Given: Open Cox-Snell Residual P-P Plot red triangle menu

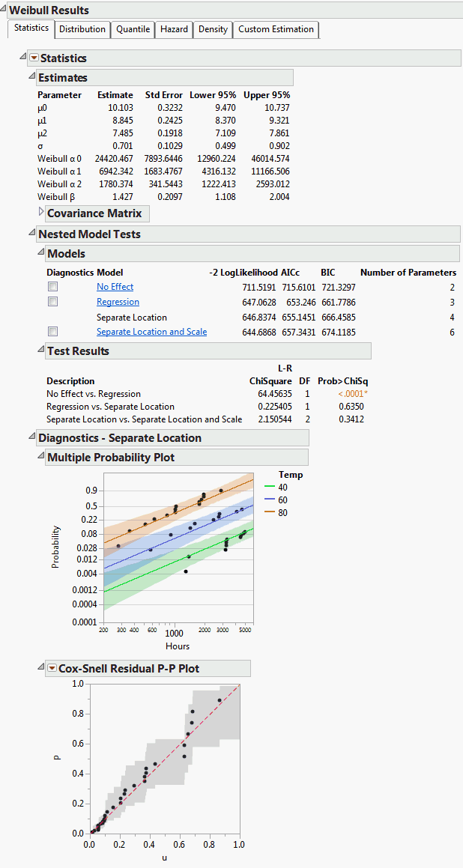Looking at the screenshot, I should click(x=52, y=668).
